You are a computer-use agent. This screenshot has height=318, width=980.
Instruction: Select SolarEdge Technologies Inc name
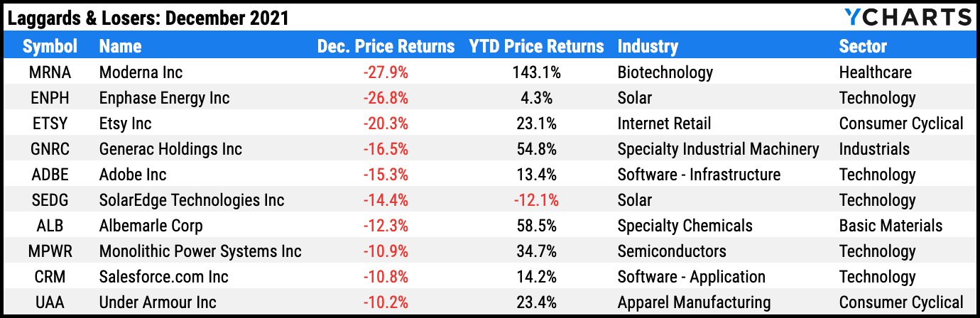(192, 200)
